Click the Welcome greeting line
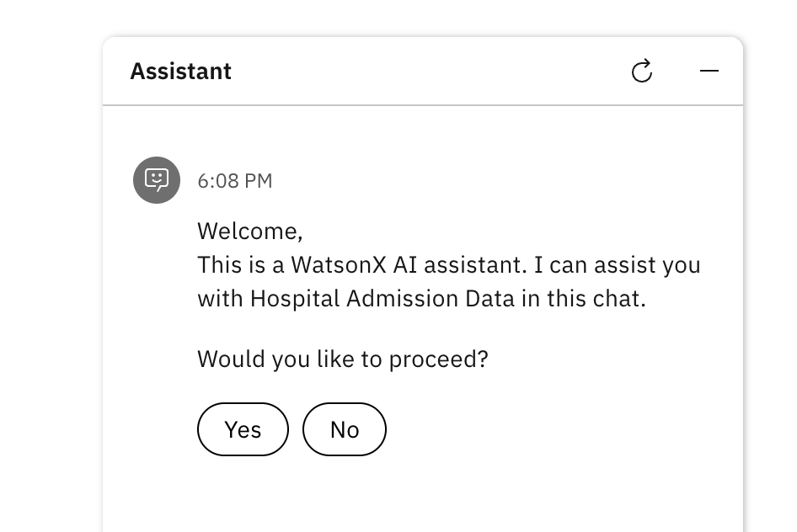 pos(250,231)
